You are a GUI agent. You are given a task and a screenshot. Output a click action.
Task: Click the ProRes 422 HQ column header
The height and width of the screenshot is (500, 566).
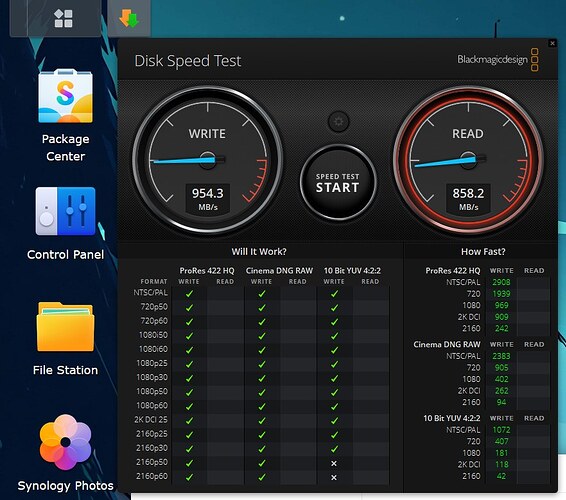click(207, 270)
